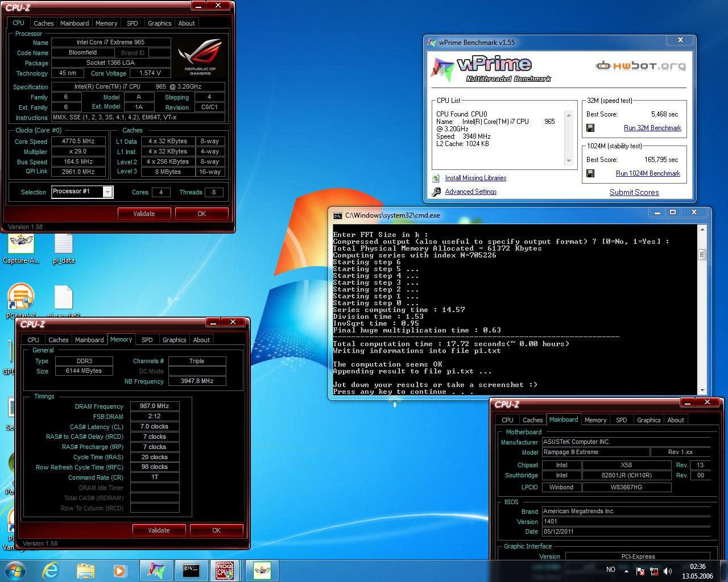Click the wPrime save icon for 1024M score
Viewport: 728px width, 582px height.
tap(590, 173)
